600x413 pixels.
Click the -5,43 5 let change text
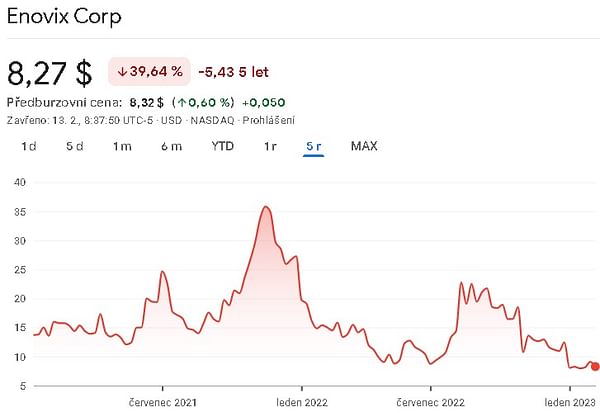(x=233, y=72)
